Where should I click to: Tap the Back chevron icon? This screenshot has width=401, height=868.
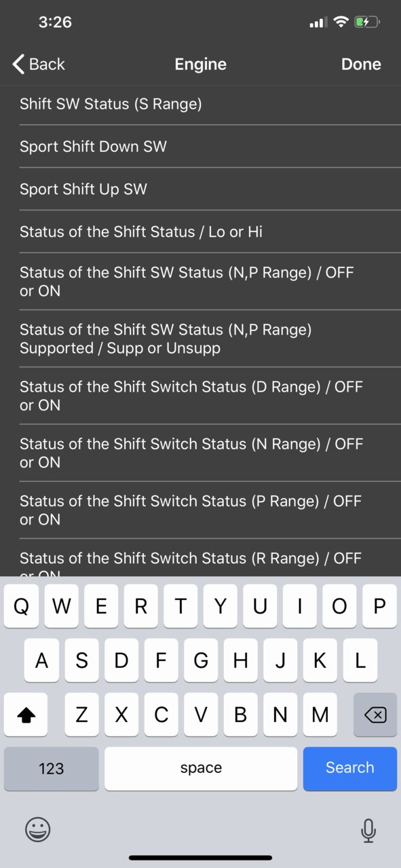[18, 64]
